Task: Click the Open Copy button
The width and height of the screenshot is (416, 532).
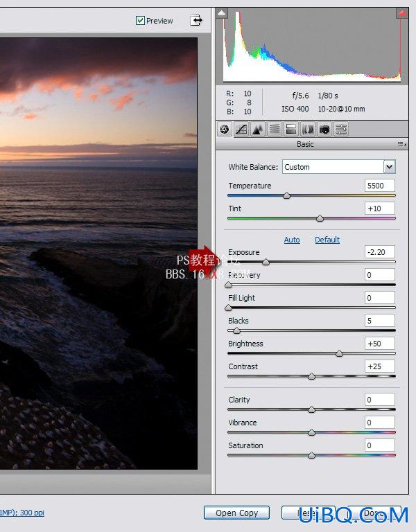Action: [236, 513]
